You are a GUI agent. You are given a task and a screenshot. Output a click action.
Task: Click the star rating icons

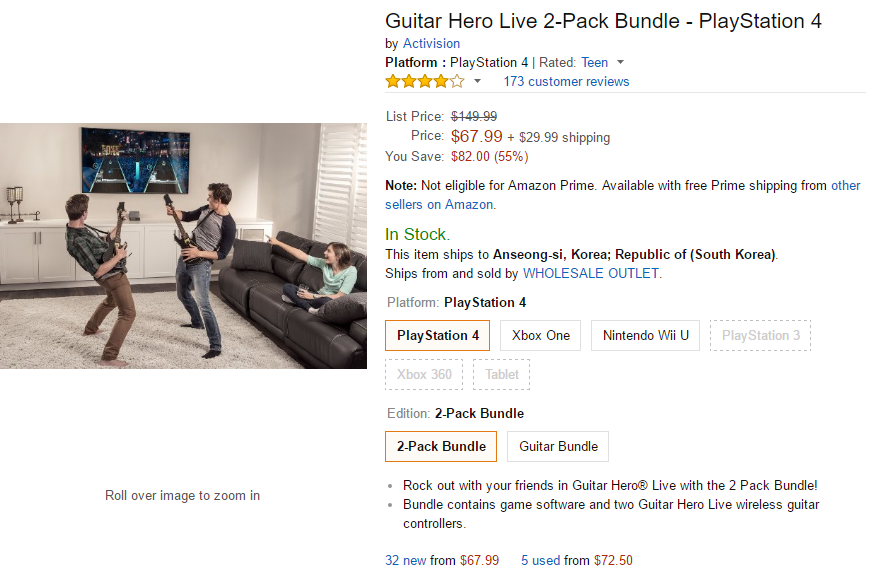tap(424, 81)
